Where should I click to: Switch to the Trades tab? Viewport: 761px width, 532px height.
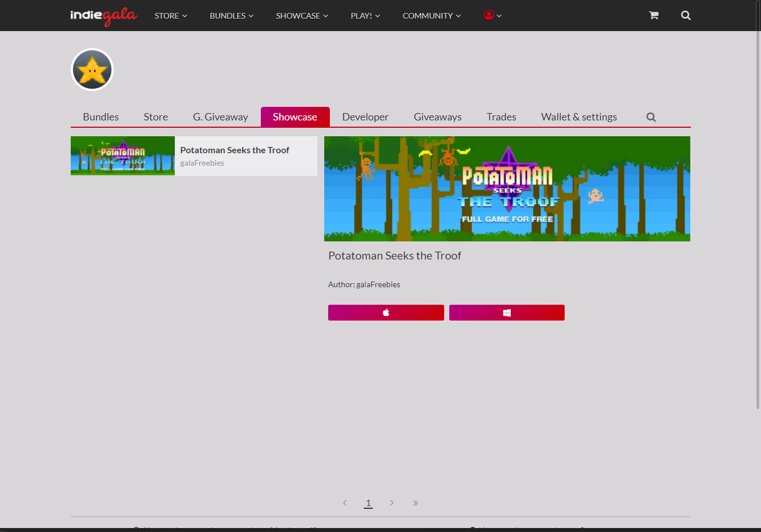click(501, 117)
